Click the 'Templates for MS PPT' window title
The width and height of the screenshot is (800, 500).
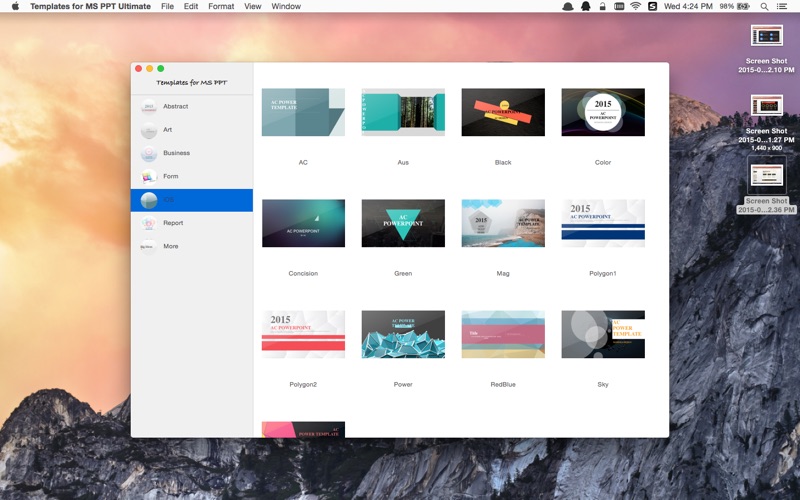click(x=192, y=82)
